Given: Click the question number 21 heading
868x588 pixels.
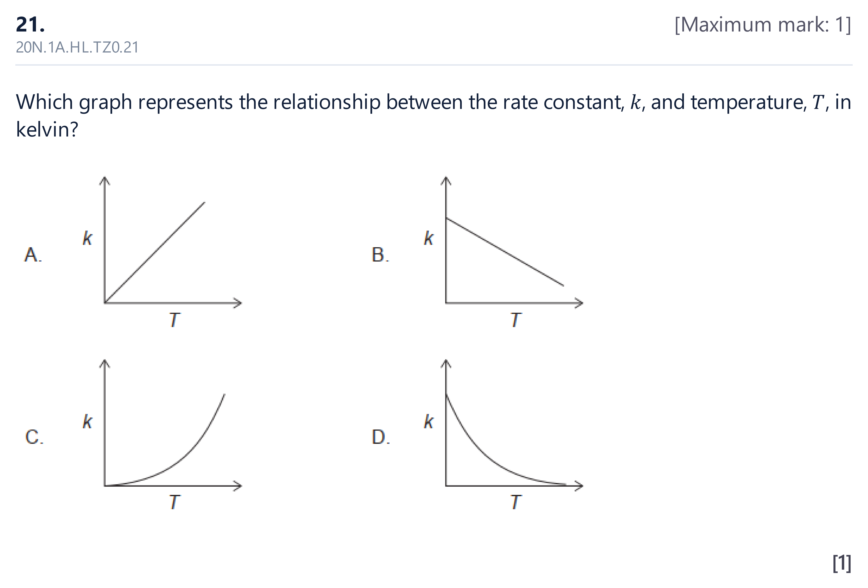Looking at the screenshot, I should (x=30, y=25).
